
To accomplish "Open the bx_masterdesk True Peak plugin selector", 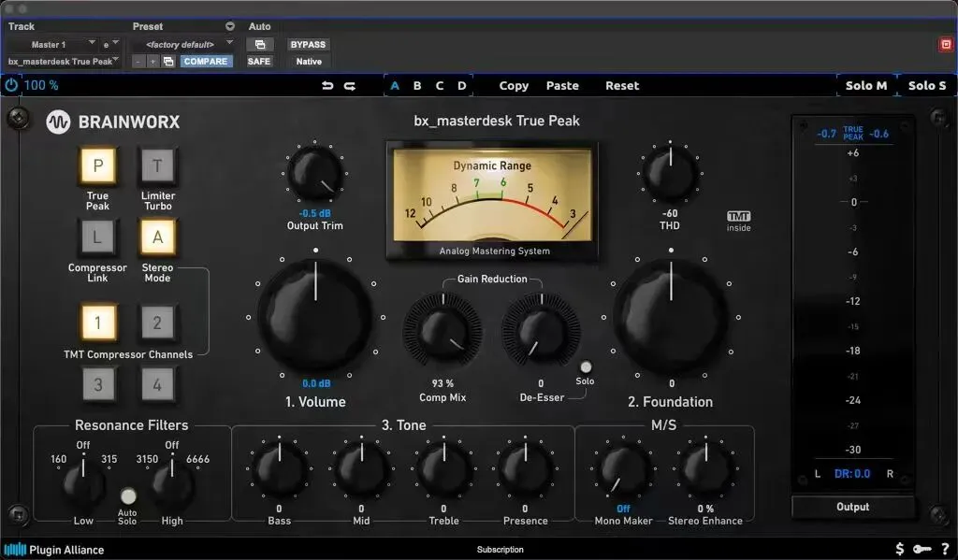I will pyautogui.click(x=63, y=62).
